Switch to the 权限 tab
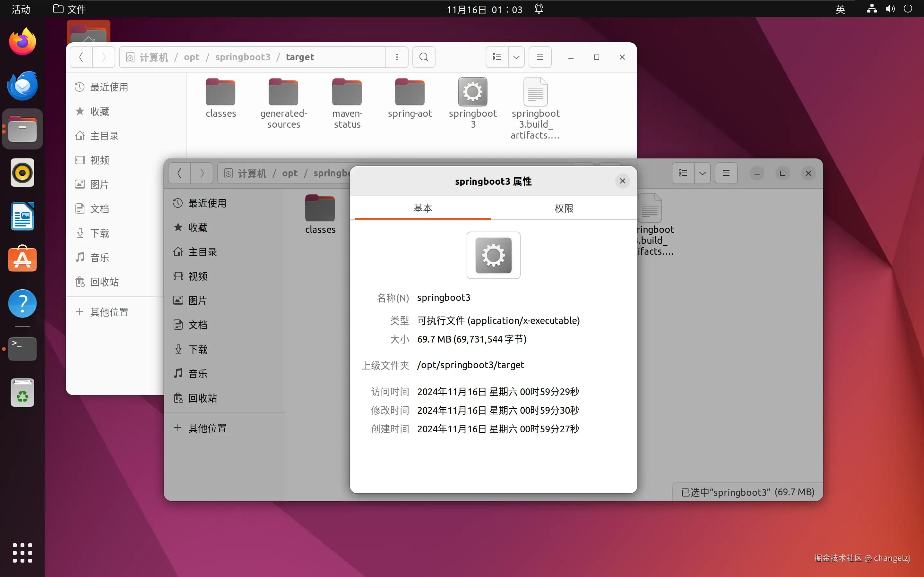The width and height of the screenshot is (924, 577). [x=564, y=208]
